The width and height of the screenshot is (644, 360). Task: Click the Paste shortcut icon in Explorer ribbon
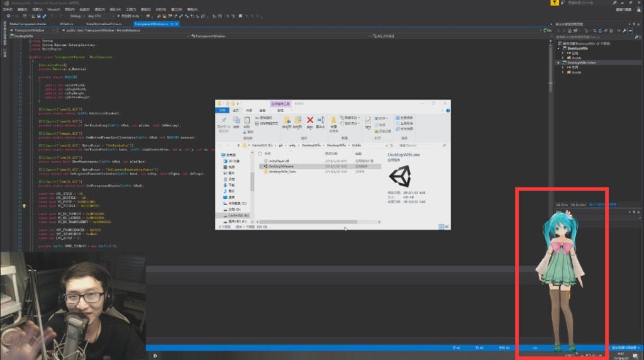coord(257,123)
